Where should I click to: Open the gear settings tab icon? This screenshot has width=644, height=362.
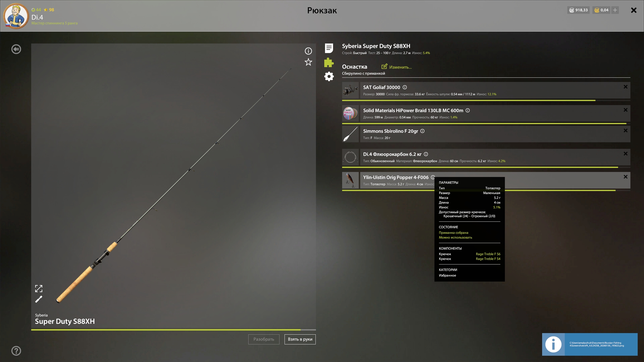point(329,76)
